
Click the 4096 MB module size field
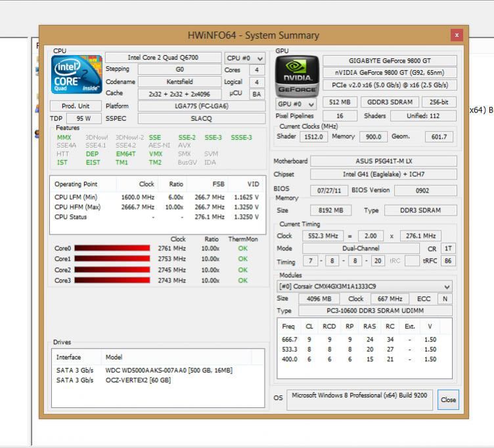tap(319, 299)
